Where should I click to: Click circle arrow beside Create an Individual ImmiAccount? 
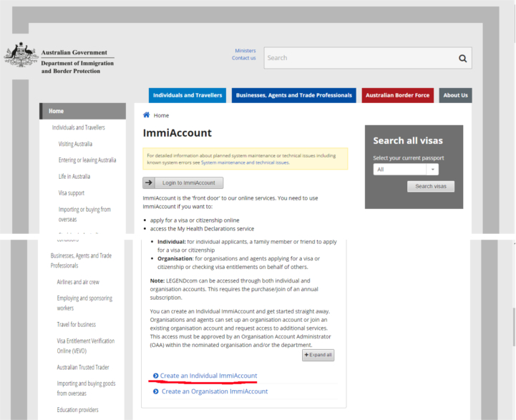click(155, 376)
